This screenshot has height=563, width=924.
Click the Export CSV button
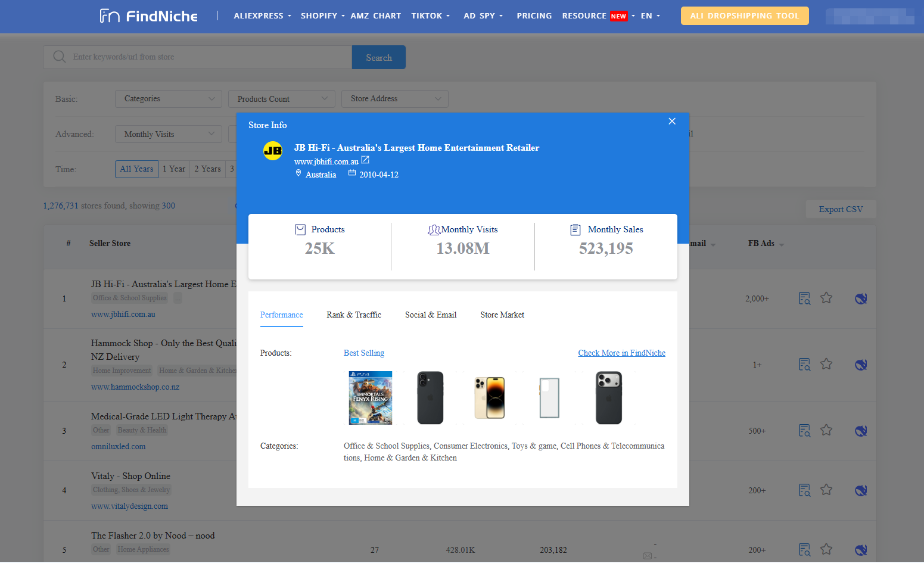click(x=840, y=209)
